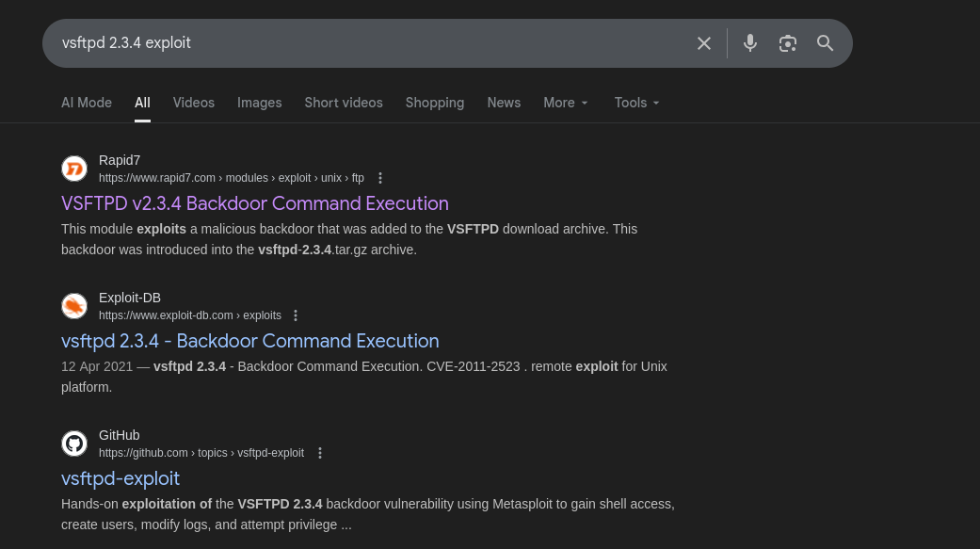Viewport: 980px width, 549px height.
Task: Clear the search query with X icon
Action: (x=704, y=43)
